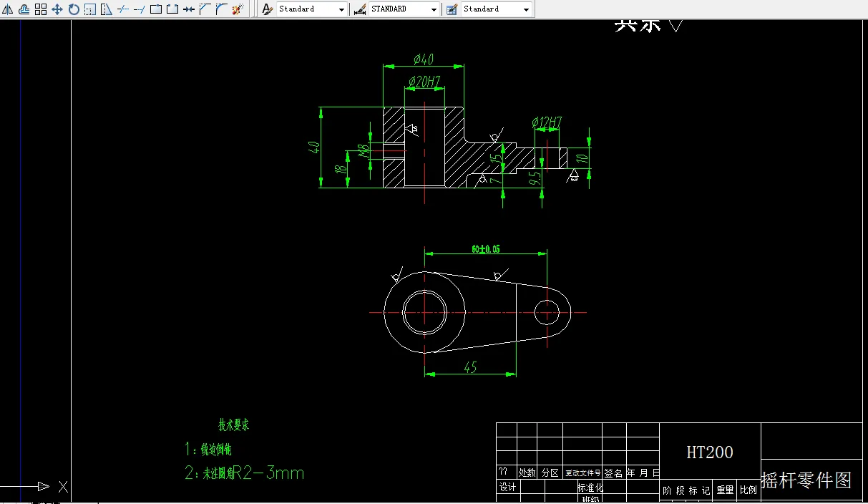Select the Mirror tool
The image size is (868, 504).
7,9
